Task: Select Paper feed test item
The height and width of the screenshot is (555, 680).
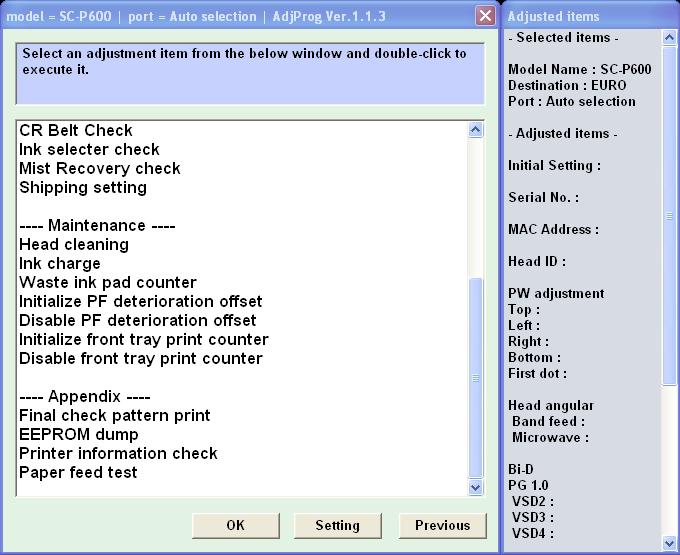Action: (x=78, y=473)
